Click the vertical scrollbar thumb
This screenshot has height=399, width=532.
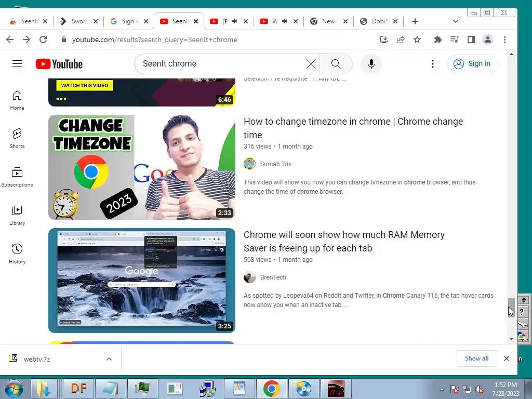click(511, 307)
